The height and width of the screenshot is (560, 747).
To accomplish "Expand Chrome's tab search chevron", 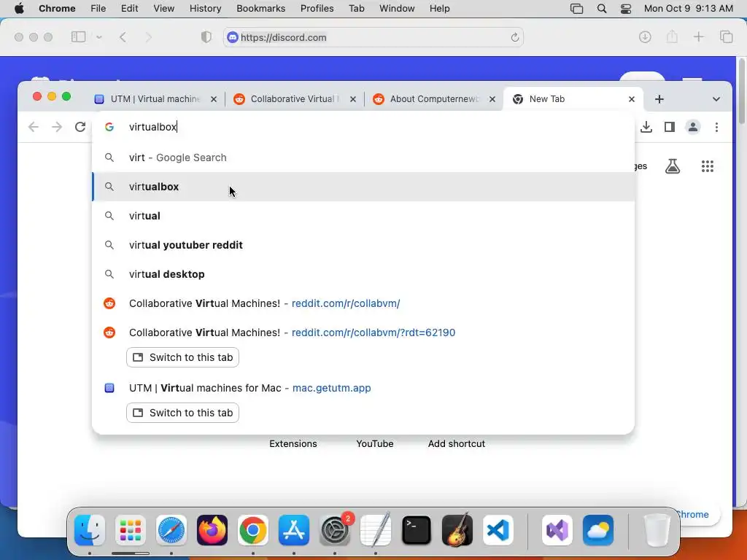I will tap(716, 99).
